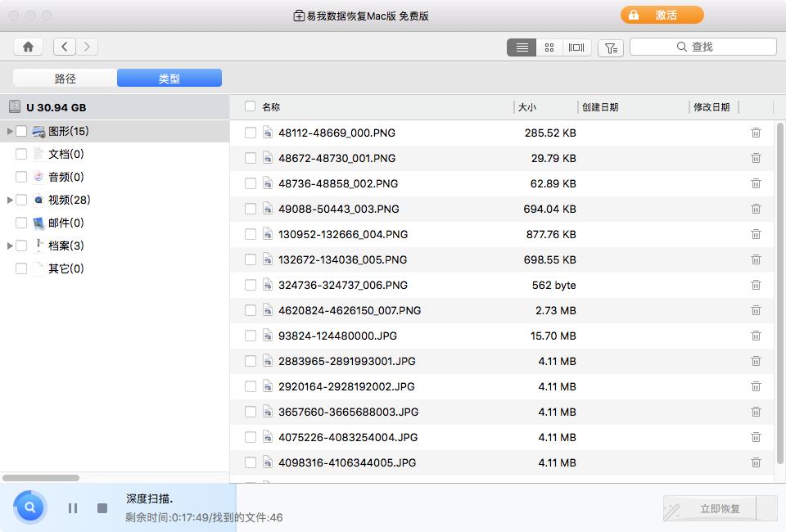Check the checkbox next to 图形(15)

pyautogui.click(x=20, y=131)
